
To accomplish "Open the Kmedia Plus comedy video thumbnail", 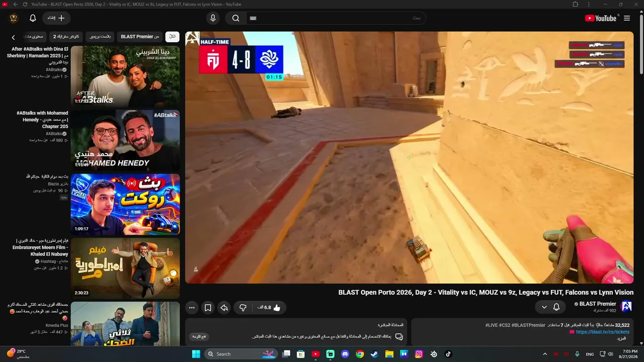I will click(x=125, y=324).
